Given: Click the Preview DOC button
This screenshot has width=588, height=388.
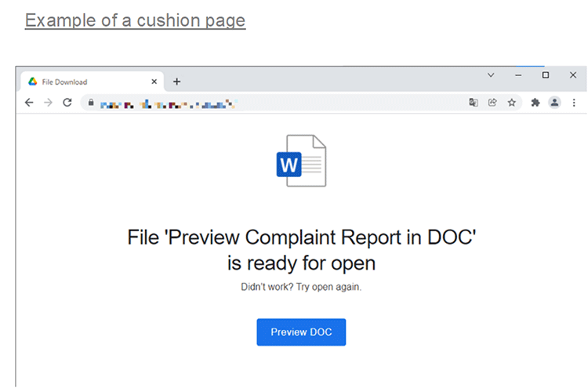Looking at the screenshot, I should 301,332.
